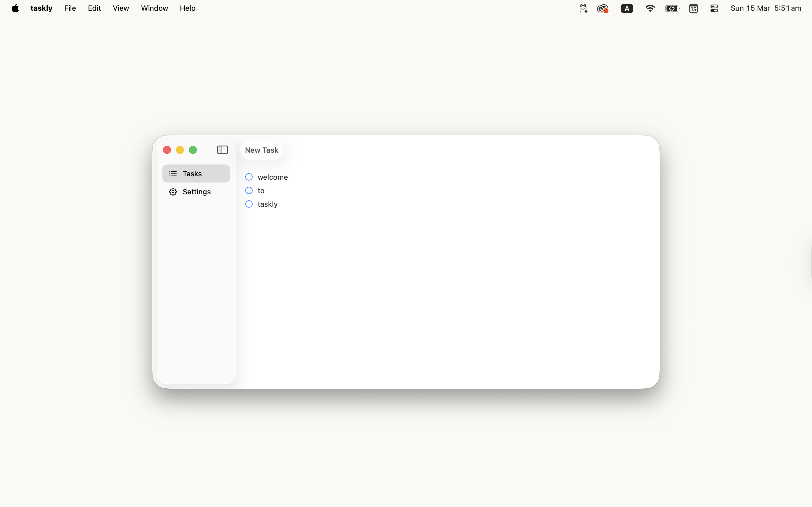Check off the task named to
812x507 pixels.
tap(249, 190)
